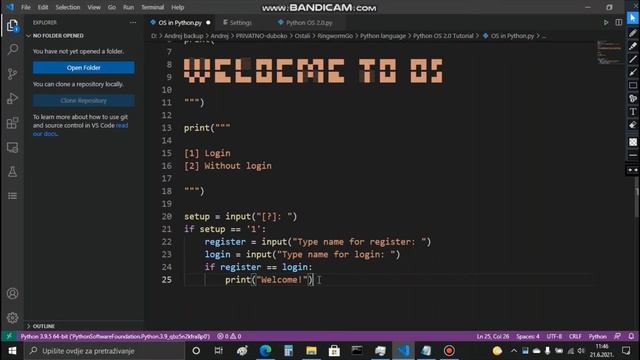Open errors and warnings count in status bar
The image size is (640, 360).
pyautogui.click(x=229, y=336)
